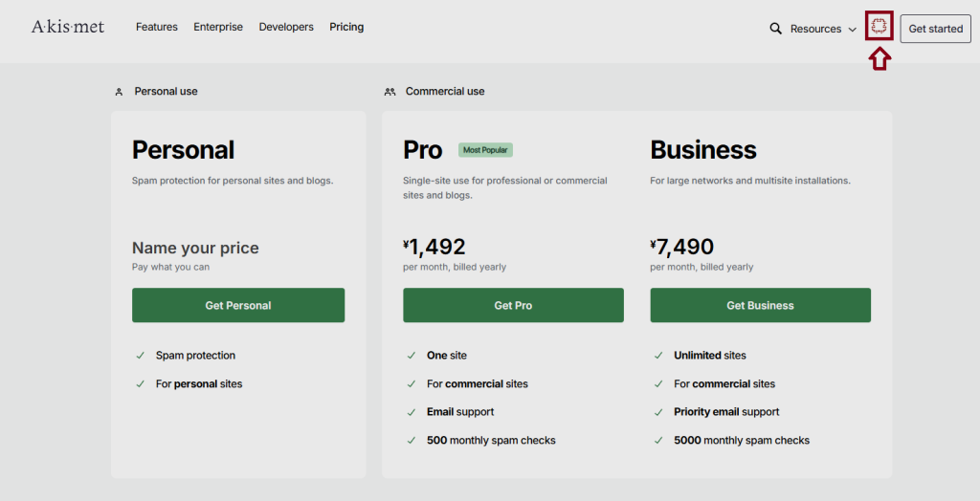Screen dimensions: 980x501
Task: Expand the Resources dropdown menu
Action: [x=815, y=29]
